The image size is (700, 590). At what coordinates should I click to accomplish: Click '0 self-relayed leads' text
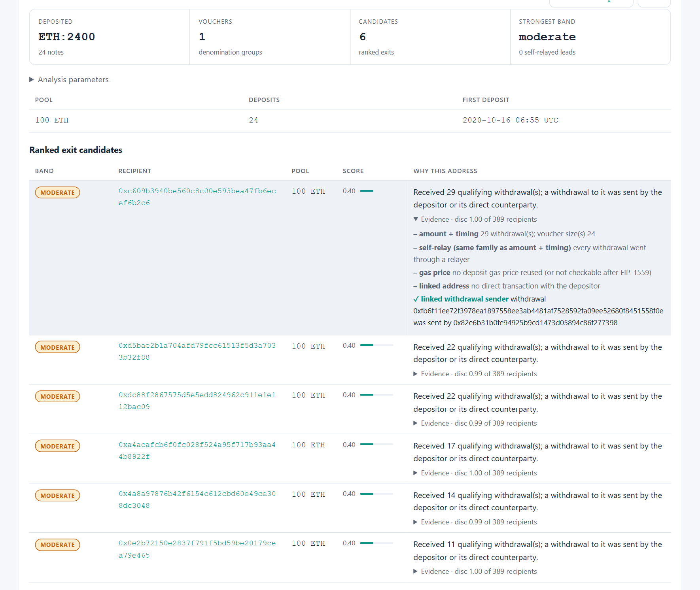click(x=547, y=52)
